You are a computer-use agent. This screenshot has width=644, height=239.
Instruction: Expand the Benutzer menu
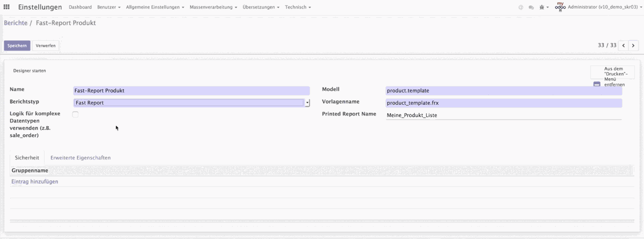(109, 8)
